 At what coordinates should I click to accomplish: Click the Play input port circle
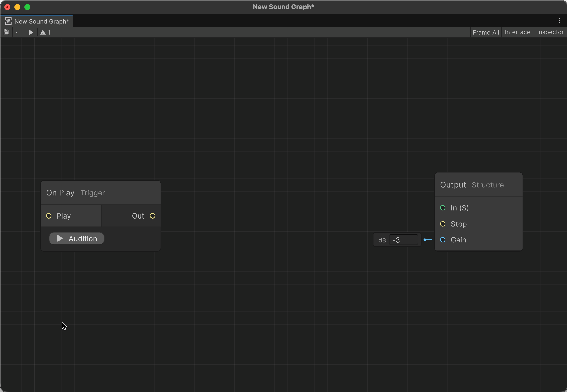49,216
